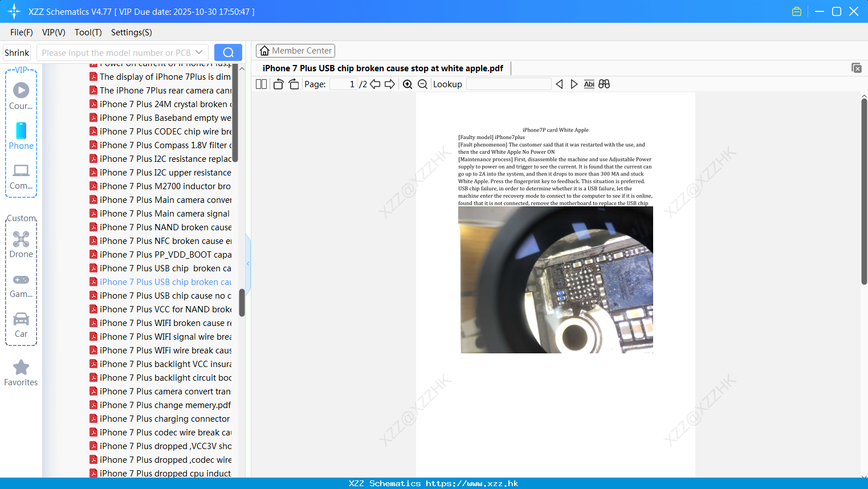Open 'iPhone 7 Plus backlight VCC' file
868x489 pixels.
point(160,364)
